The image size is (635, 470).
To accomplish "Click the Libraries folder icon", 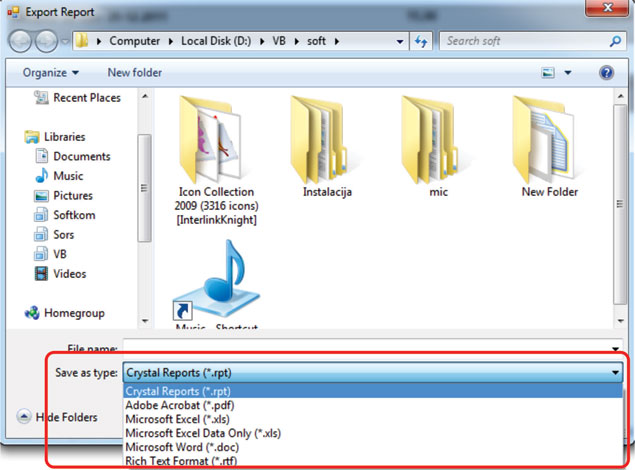I will coord(32,137).
